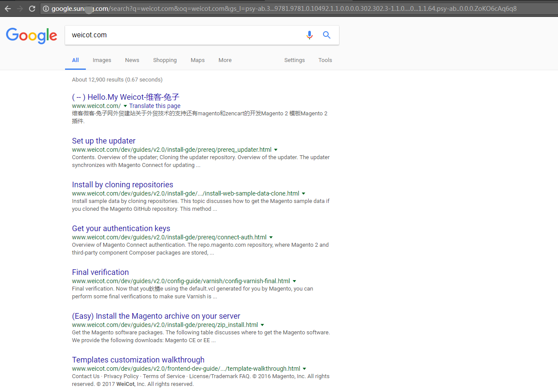Click snippet 'Contact Us · Privacy Policy'
This screenshot has width=558, height=392.
(x=201, y=380)
